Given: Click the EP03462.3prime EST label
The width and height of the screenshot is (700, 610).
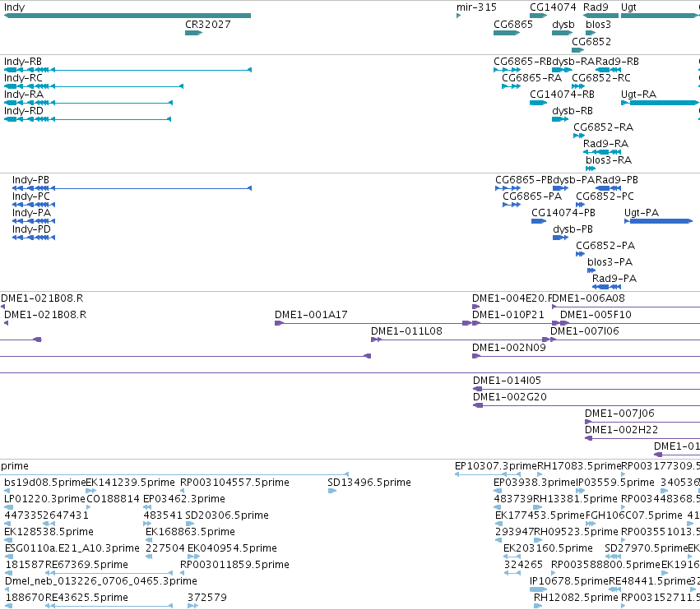Looking at the screenshot, I should tap(184, 499).
